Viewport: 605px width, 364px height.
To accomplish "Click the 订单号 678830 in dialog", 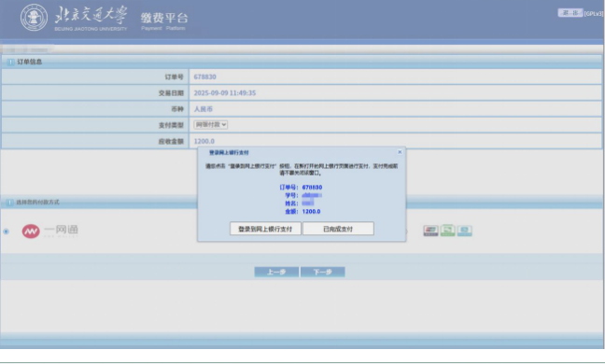I will pyautogui.click(x=301, y=187).
